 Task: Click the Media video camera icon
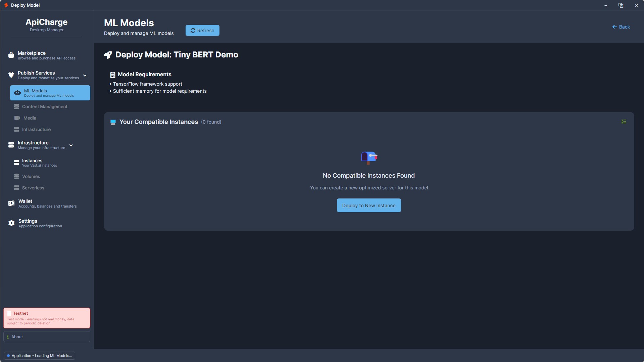click(x=17, y=118)
